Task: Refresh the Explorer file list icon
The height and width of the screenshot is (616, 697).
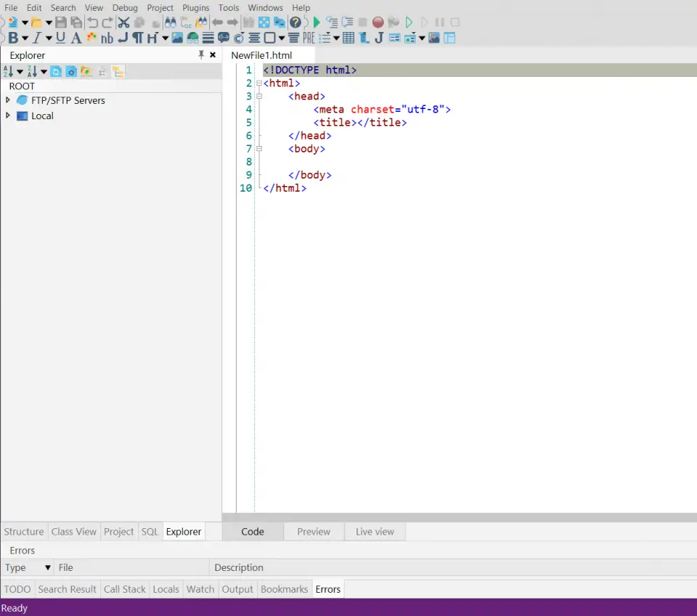Action: 57,70
